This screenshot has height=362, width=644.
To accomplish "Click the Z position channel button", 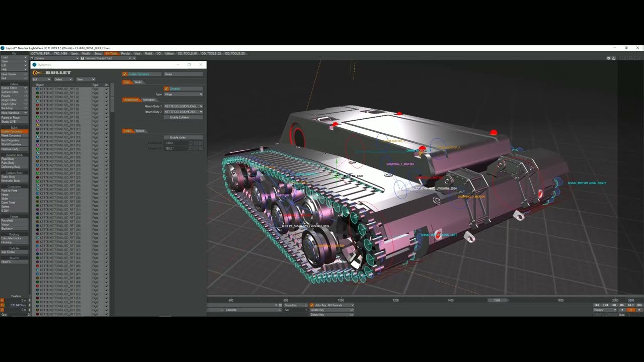I will pos(2,310).
